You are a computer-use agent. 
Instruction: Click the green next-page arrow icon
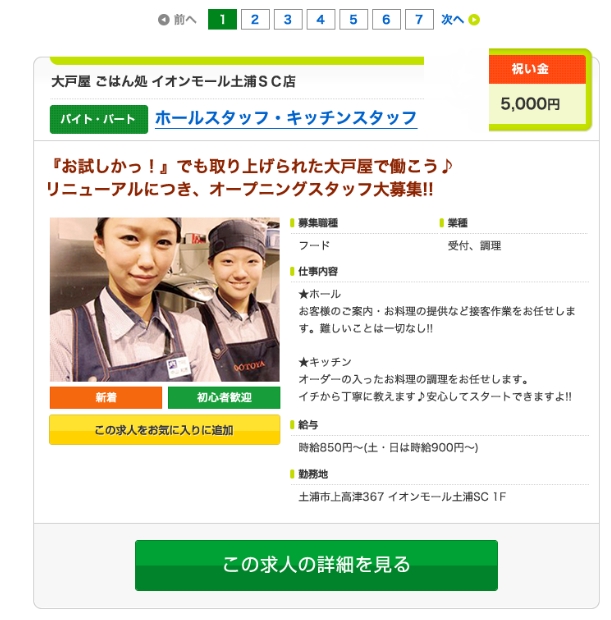(x=474, y=19)
